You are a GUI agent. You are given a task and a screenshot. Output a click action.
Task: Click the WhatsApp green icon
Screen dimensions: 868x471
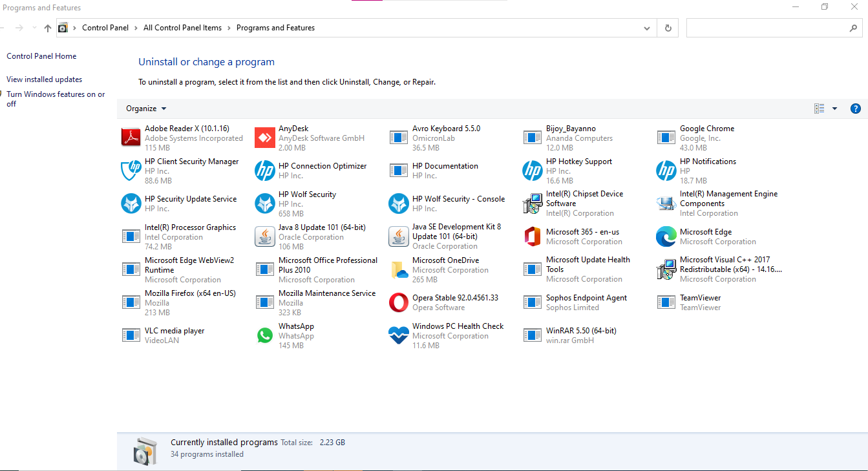click(x=265, y=335)
